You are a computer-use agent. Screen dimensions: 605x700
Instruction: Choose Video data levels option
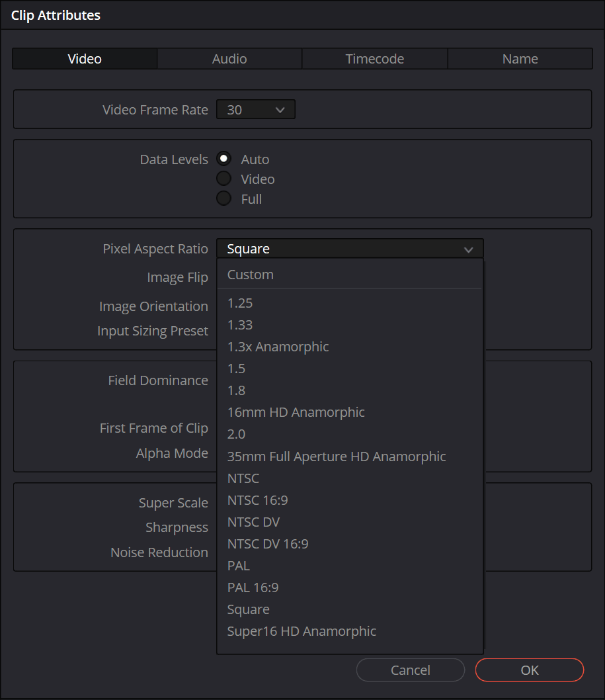[x=225, y=179]
